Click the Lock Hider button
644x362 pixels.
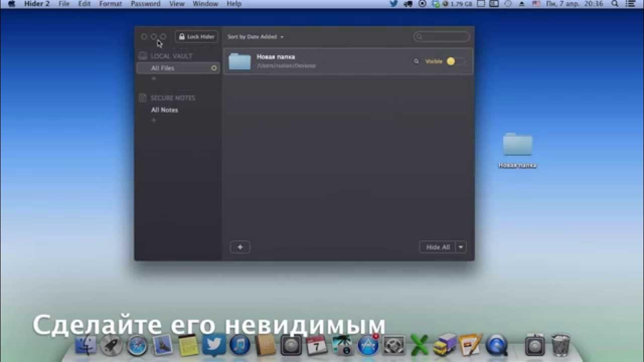[197, 37]
